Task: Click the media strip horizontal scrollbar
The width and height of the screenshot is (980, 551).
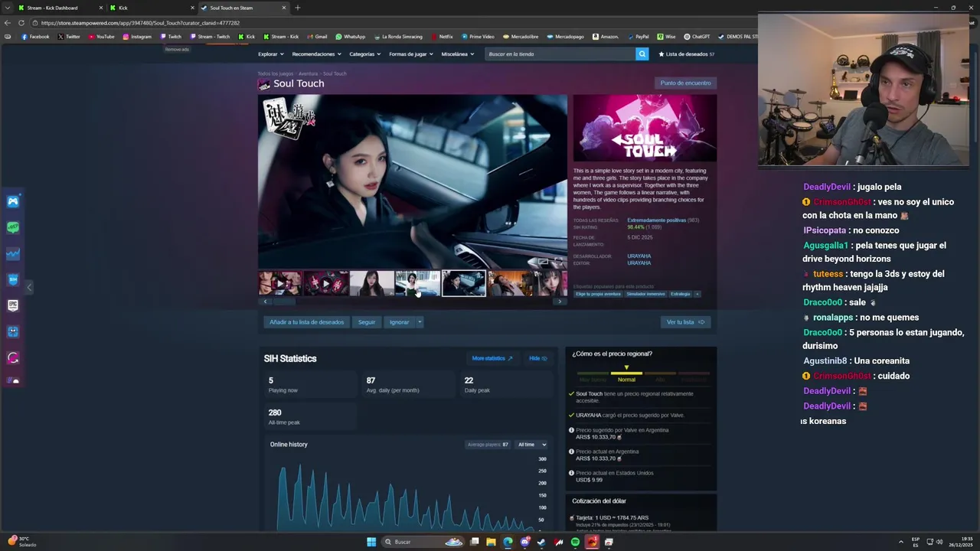Action: 413,302
